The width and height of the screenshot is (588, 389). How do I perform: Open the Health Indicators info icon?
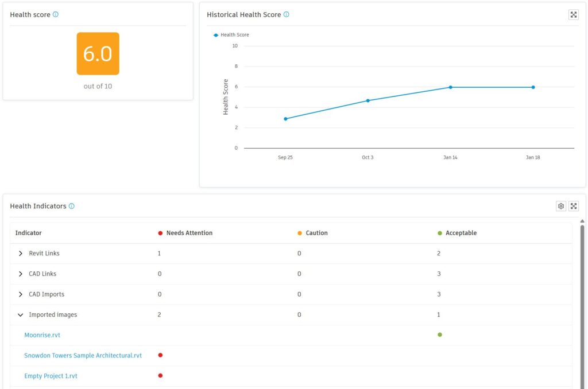click(x=71, y=205)
